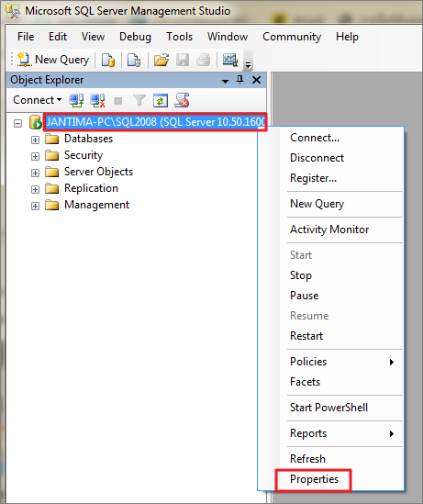The height and width of the screenshot is (504, 423).
Task: Click the Analysis Services query icon
Action: click(x=134, y=60)
